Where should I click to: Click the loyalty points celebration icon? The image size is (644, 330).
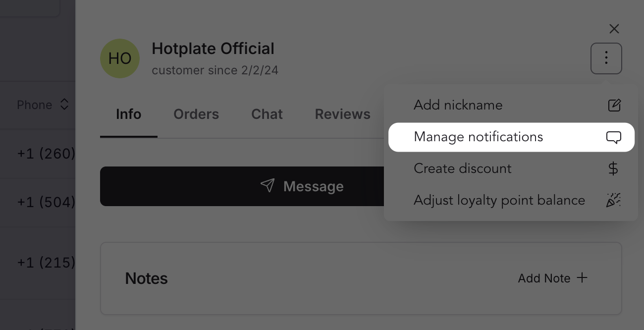click(613, 200)
